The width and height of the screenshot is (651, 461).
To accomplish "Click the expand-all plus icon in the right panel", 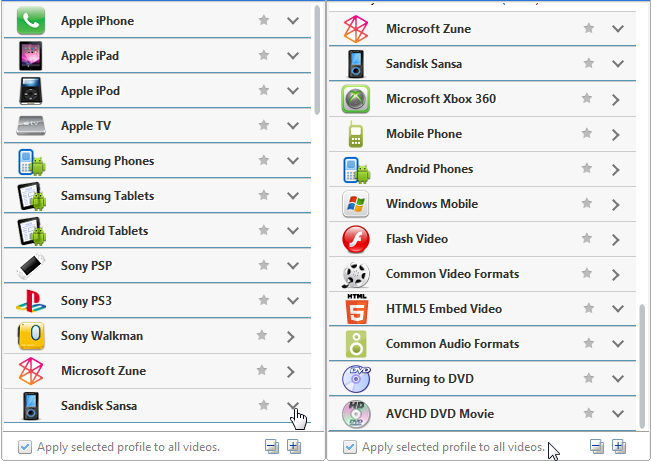I will [619, 447].
